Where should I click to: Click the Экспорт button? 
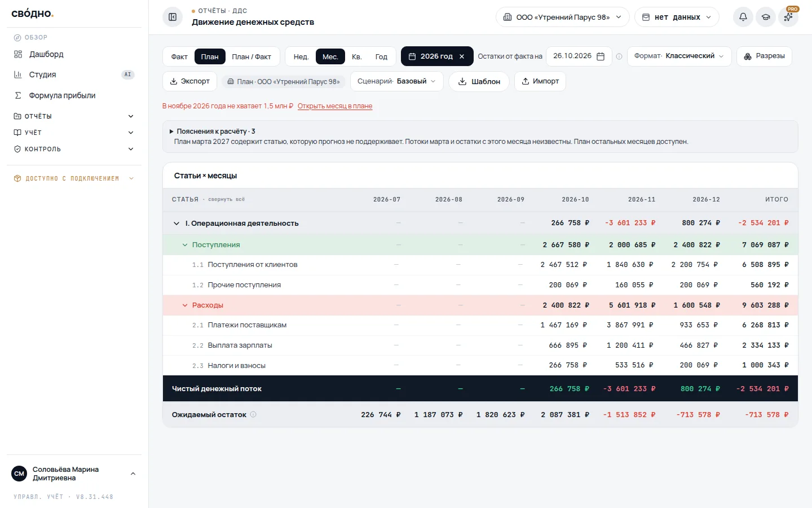[x=189, y=81]
